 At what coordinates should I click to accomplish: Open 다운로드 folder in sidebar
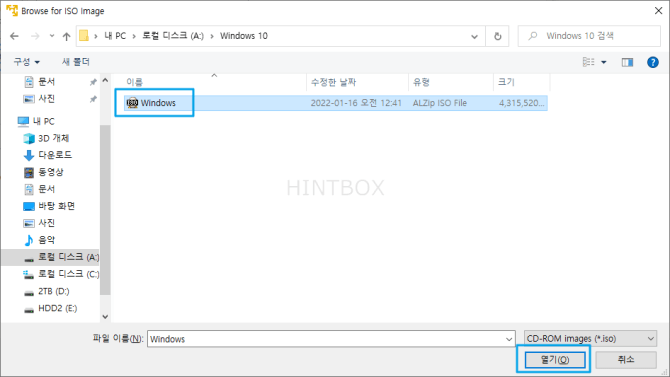pos(55,155)
